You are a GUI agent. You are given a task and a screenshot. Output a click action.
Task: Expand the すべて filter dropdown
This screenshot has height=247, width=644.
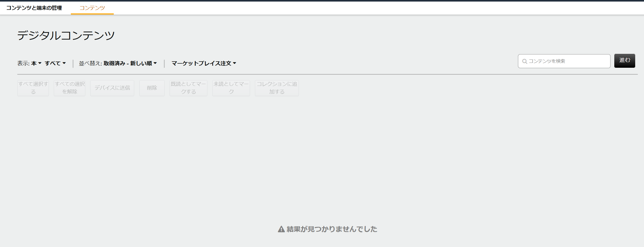[55, 63]
